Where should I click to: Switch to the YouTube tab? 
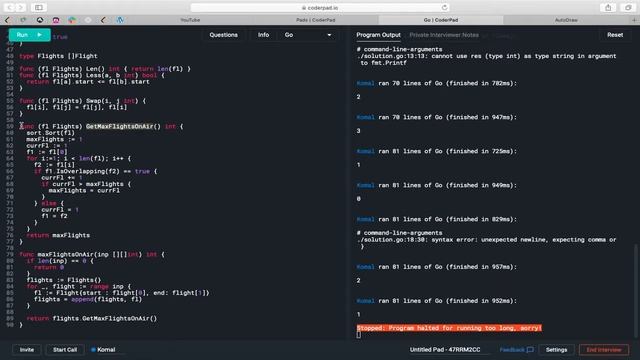pyautogui.click(x=190, y=20)
